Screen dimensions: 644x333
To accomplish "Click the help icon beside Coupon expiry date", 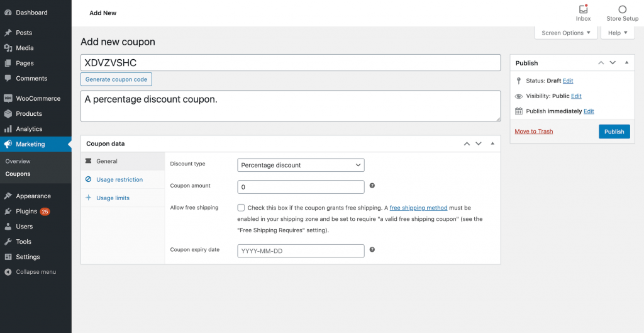I will (372, 249).
